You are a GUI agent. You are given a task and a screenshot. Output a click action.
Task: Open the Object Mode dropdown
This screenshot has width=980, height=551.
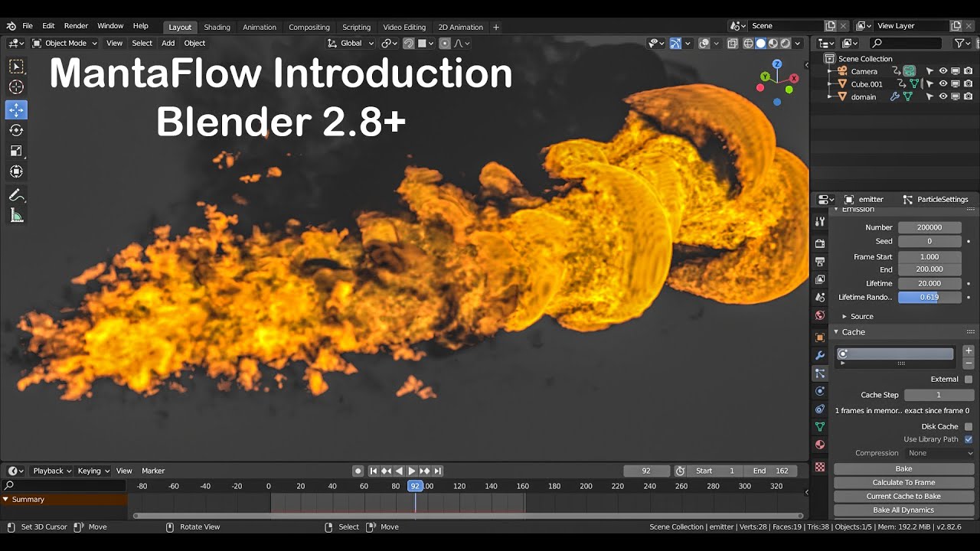pos(64,44)
